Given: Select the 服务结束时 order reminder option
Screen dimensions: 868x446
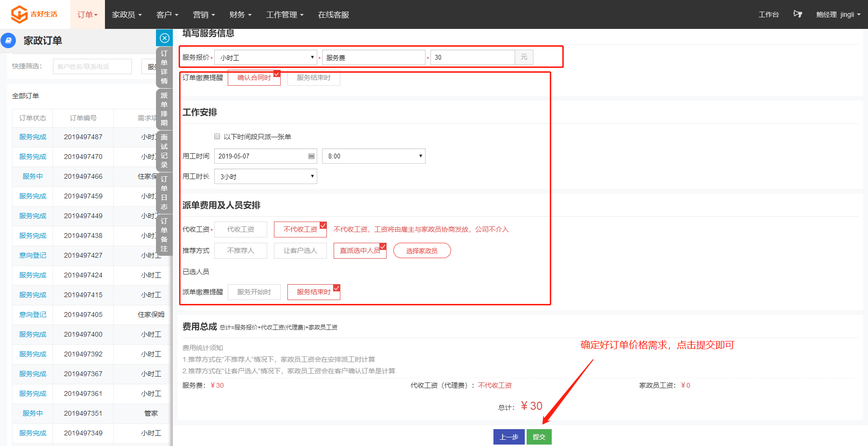Looking at the screenshot, I should pyautogui.click(x=314, y=78).
